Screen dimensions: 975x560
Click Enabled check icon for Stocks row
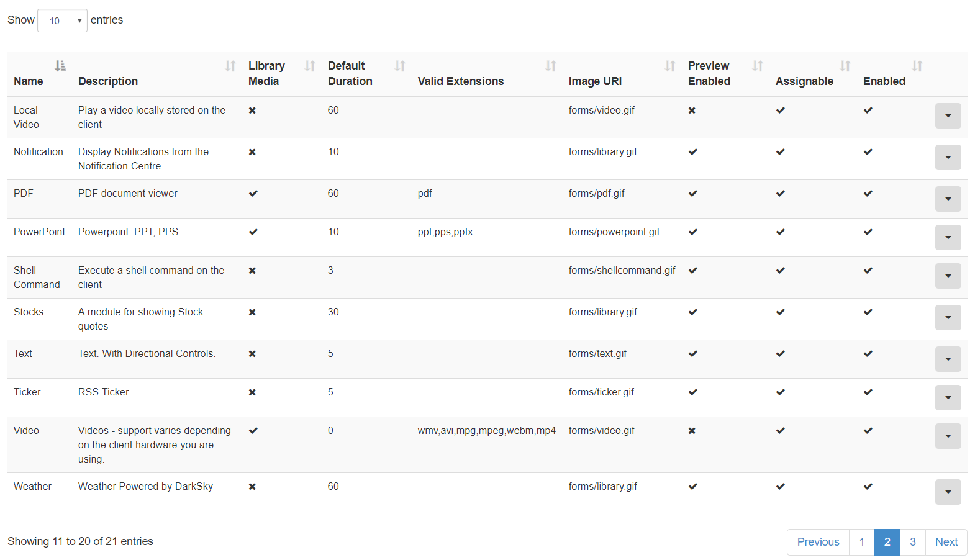(868, 312)
